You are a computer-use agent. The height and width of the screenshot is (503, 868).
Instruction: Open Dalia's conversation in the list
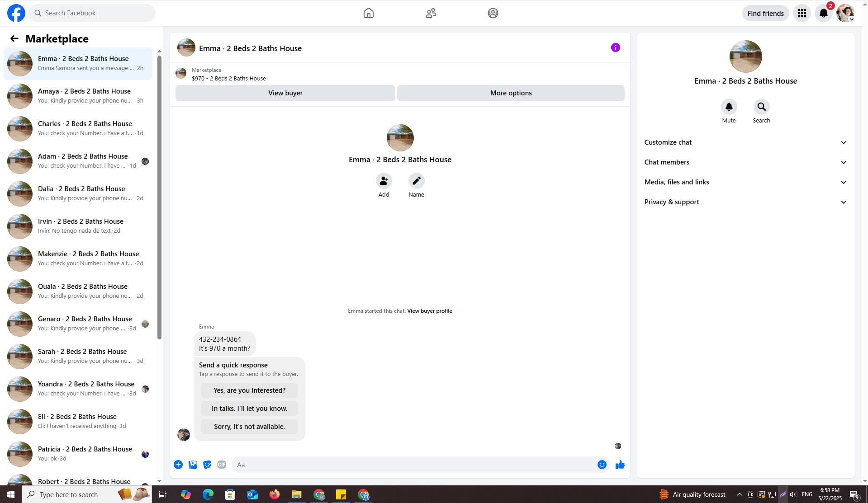point(78,194)
